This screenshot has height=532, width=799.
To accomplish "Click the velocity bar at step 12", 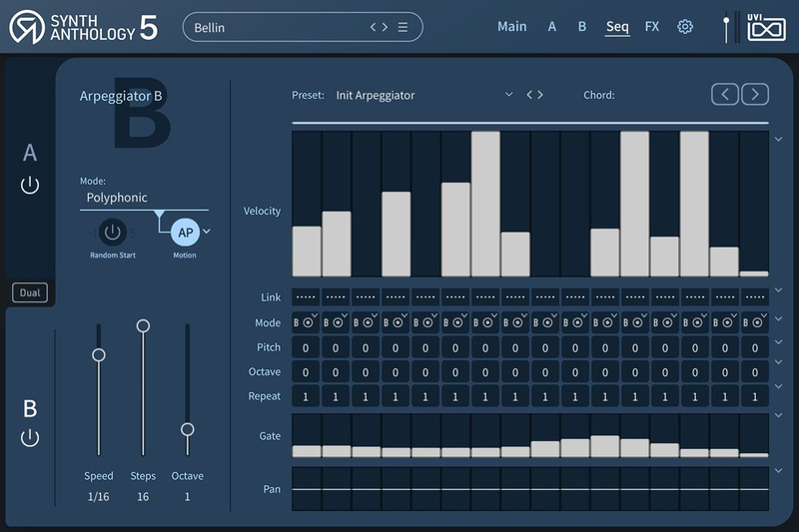I will [635, 204].
